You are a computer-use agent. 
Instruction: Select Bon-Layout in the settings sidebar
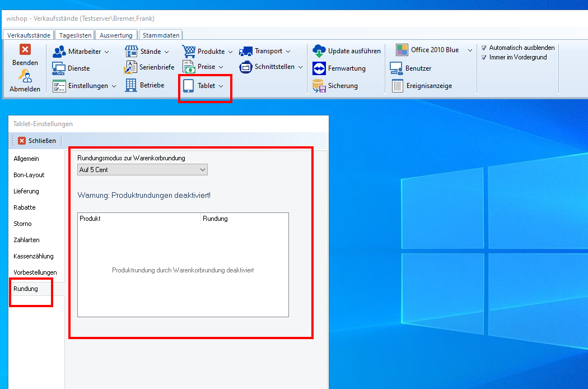pyautogui.click(x=29, y=175)
